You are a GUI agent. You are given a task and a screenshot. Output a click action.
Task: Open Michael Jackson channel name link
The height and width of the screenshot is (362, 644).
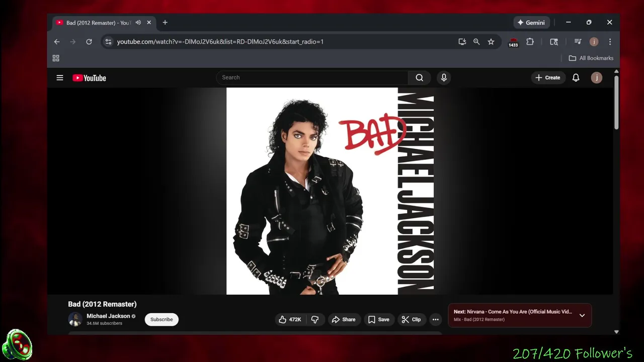tap(108, 316)
